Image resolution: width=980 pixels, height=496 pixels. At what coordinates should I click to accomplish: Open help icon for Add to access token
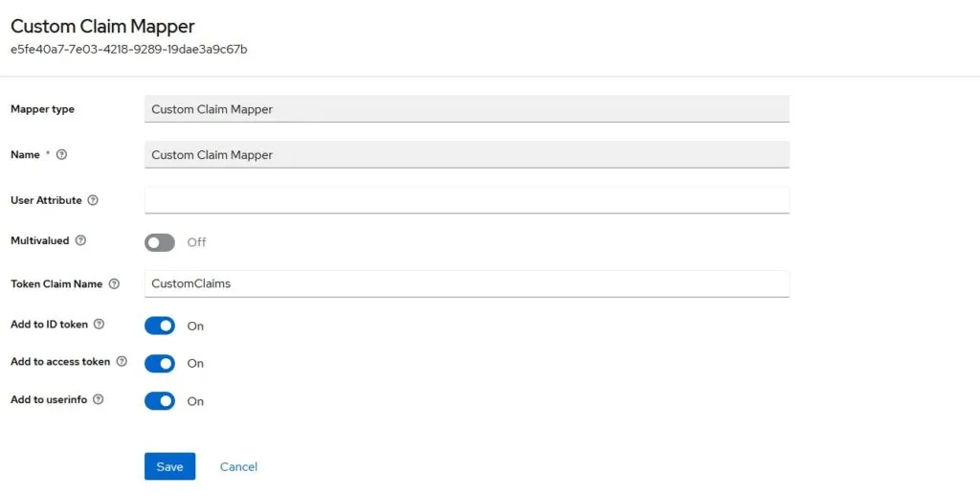tap(121, 362)
